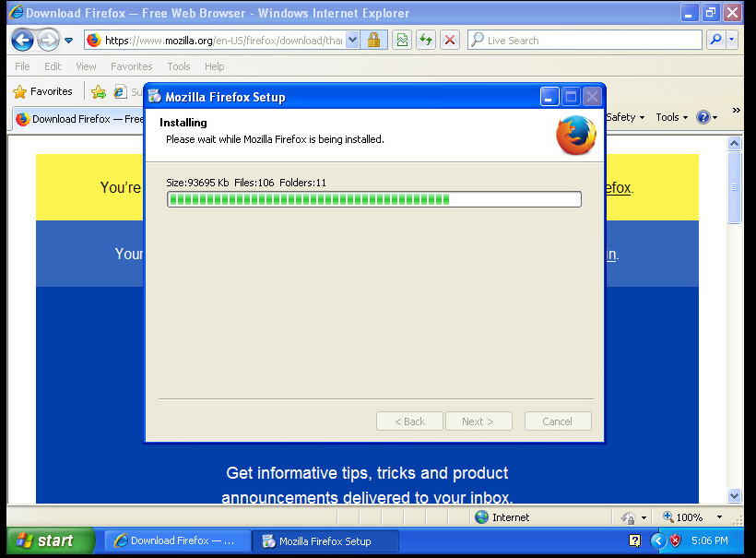This screenshot has height=558, width=756.
Task: Click the search magnifier button
Action: click(716, 40)
